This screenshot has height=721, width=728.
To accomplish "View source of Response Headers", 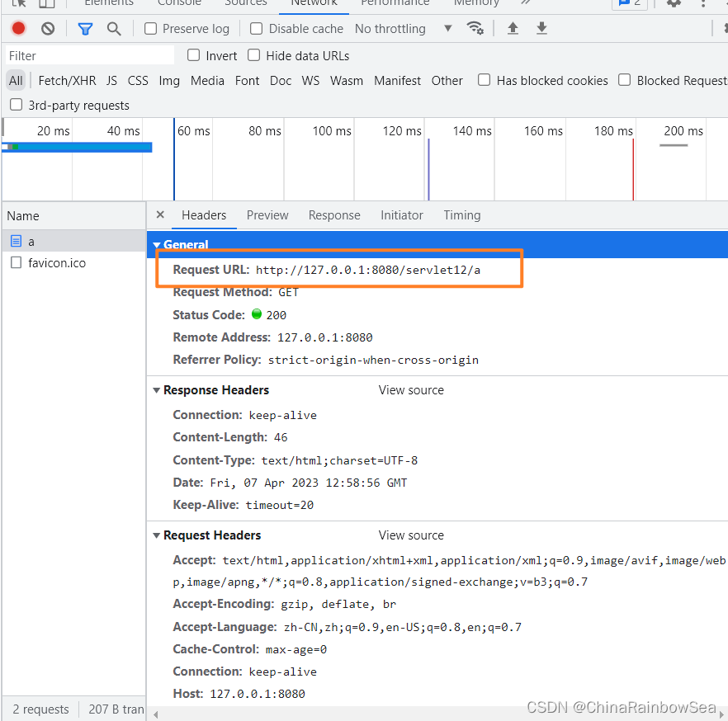I will point(411,390).
